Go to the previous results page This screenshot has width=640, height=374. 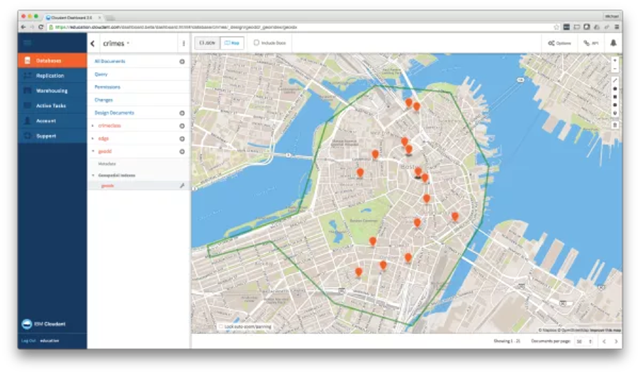point(604,341)
